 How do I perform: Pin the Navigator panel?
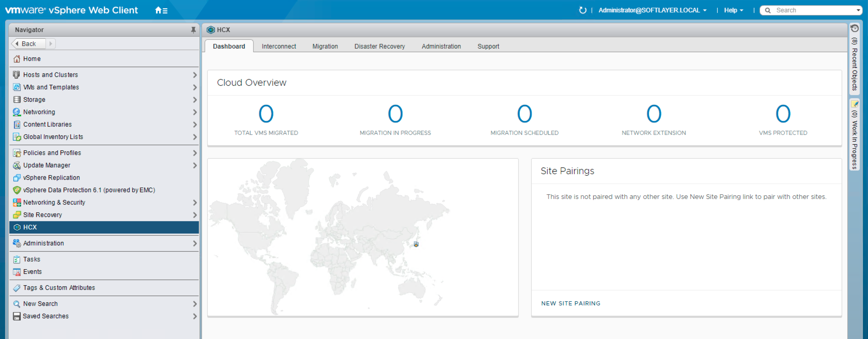point(193,30)
